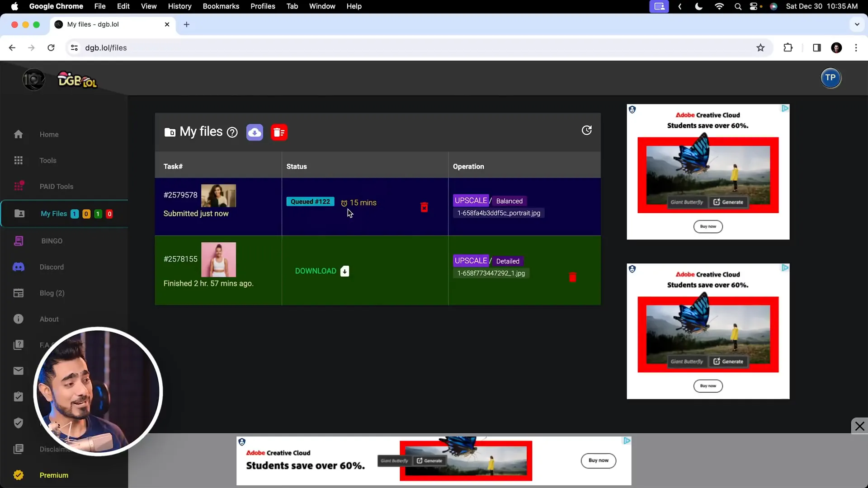Click the cloud upload icon beside My files
This screenshot has height=488, width=868.
click(x=255, y=132)
